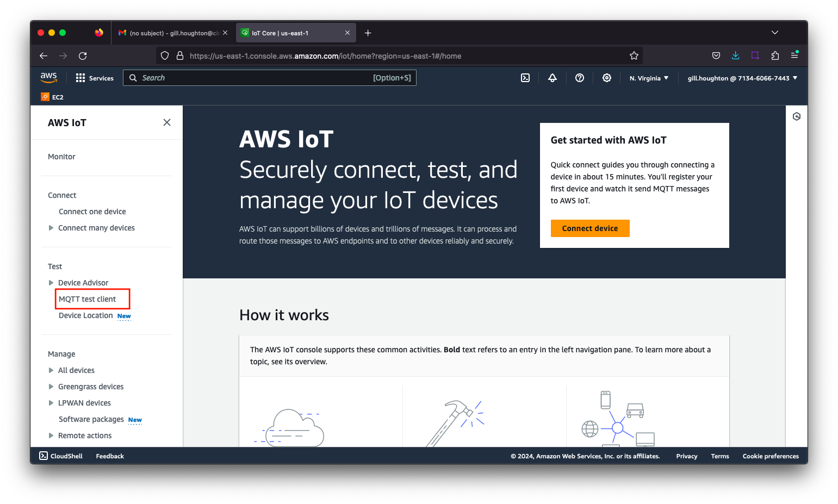Viewport: 838px width, 504px height.
Task: Bookmark this page with star icon
Action: coord(634,55)
